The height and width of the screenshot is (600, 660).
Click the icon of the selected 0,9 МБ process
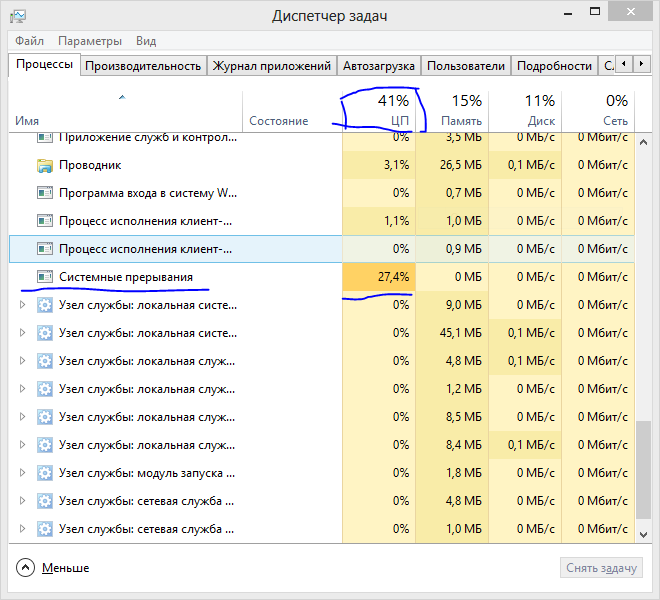click(x=45, y=249)
